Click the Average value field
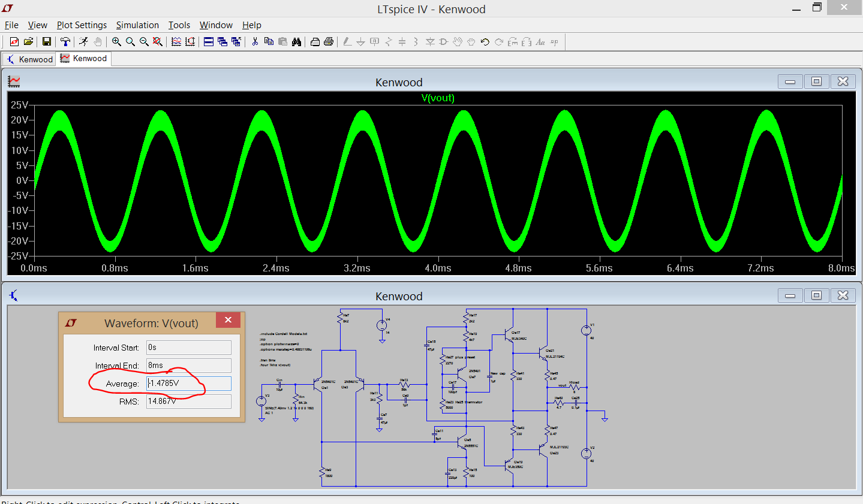863x504 pixels. [189, 384]
